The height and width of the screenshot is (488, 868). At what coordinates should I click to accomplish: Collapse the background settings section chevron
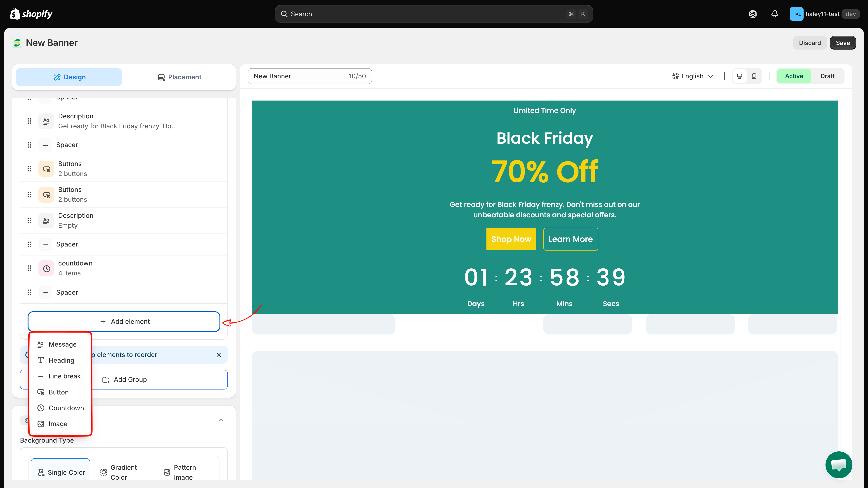[x=221, y=420]
